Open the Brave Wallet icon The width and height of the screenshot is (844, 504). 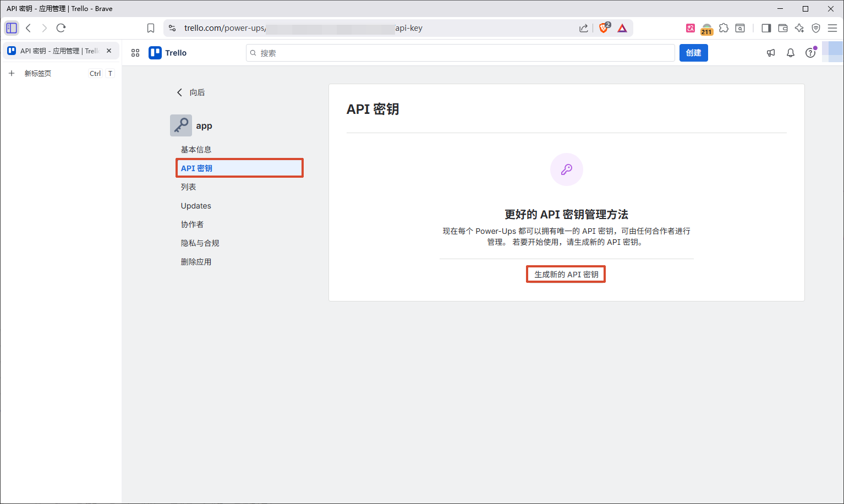pos(783,28)
